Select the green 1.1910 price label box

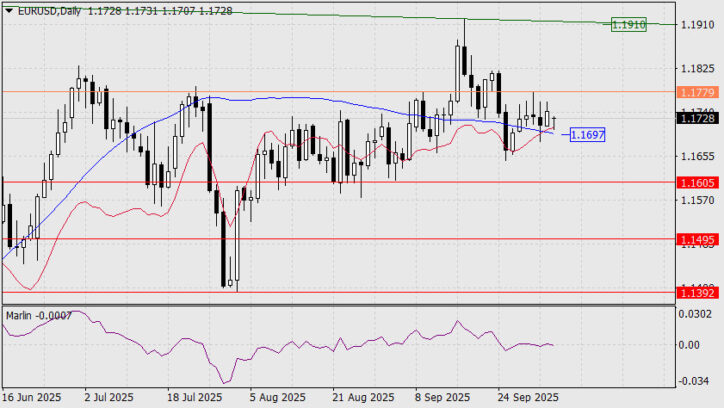click(628, 23)
